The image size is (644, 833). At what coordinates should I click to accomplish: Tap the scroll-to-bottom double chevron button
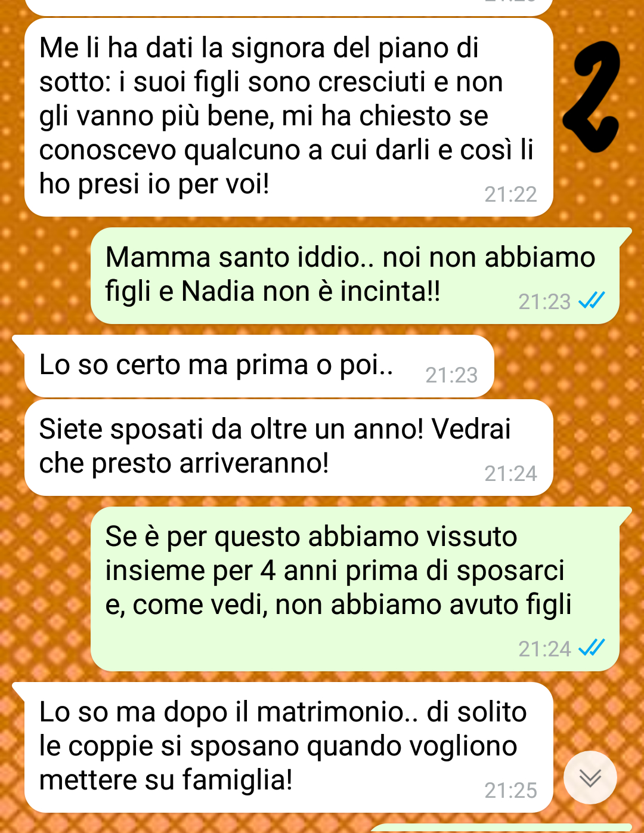[x=590, y=777]
